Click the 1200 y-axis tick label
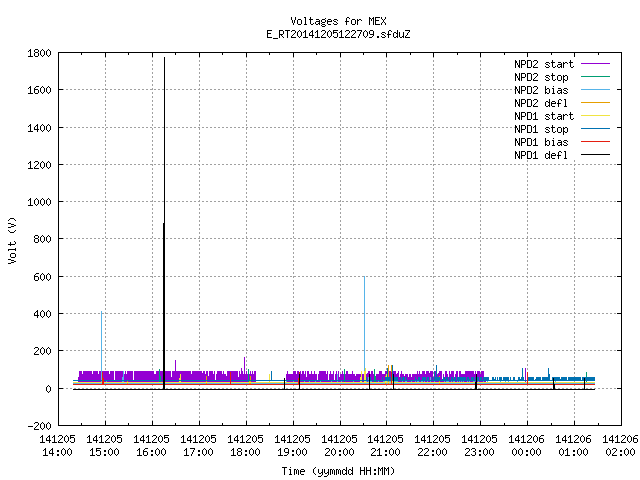Image resolution: width=640 pixels, height=480 pixels. 39,165
